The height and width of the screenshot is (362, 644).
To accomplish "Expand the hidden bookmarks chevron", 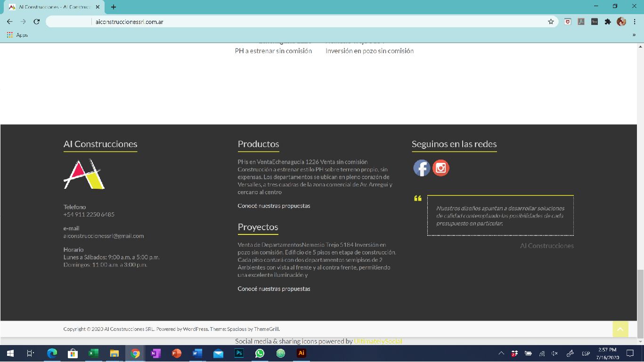I will [634, 35].
